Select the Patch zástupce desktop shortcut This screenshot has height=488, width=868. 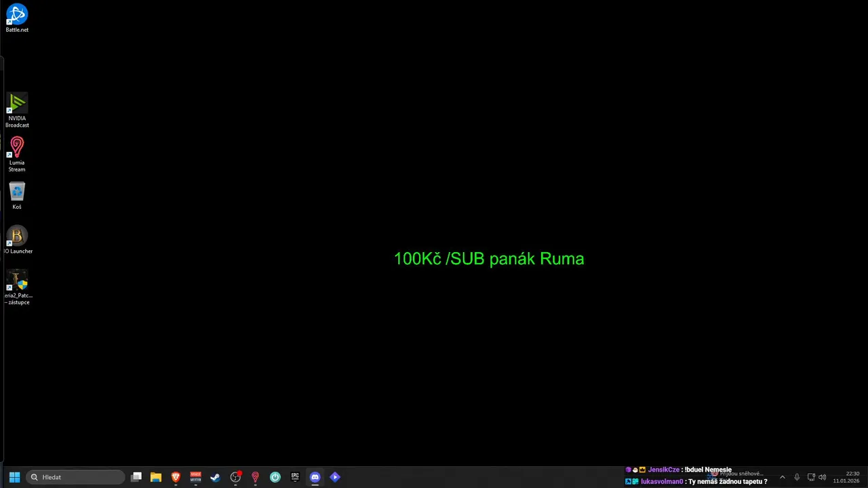pos(17,287)
